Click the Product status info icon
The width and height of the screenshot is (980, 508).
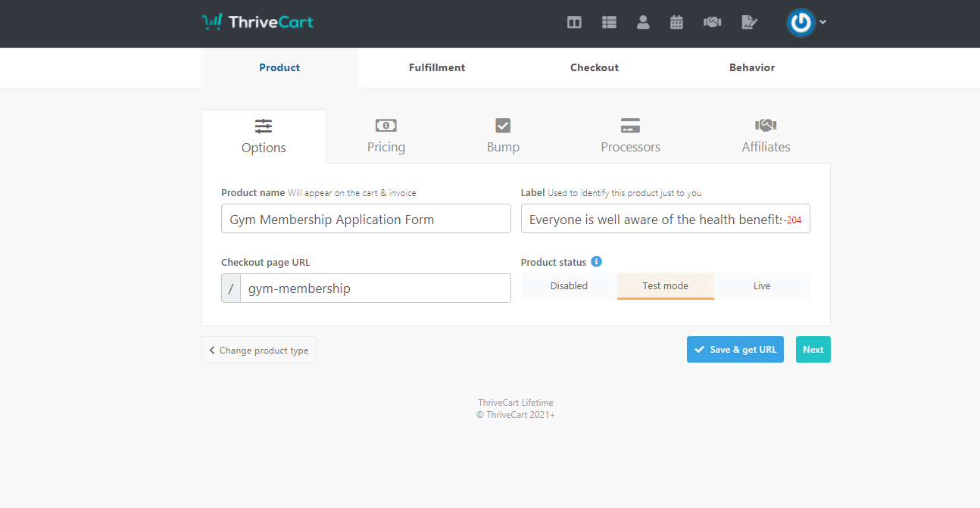click(596, 262)
